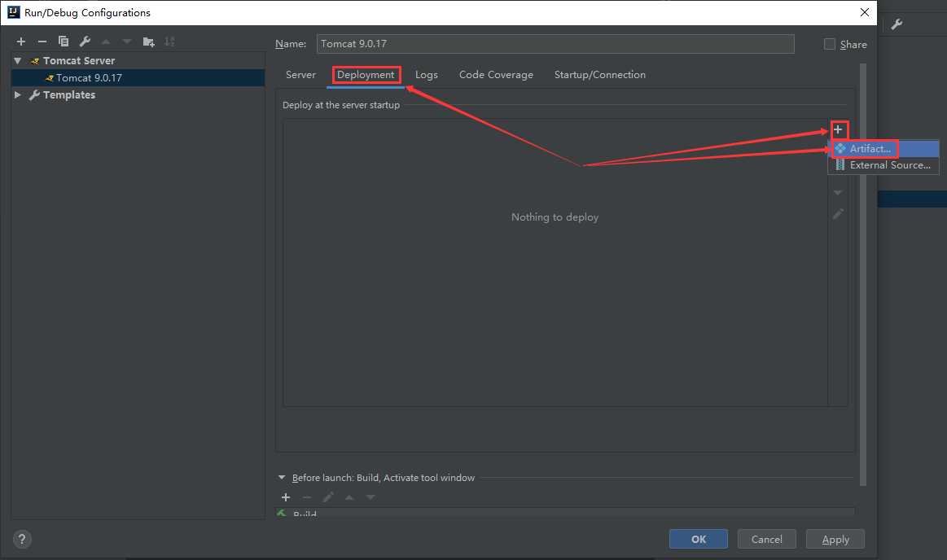Remove selected configuration with minus icon
947x560 pixels.
[x=42, y=41]
